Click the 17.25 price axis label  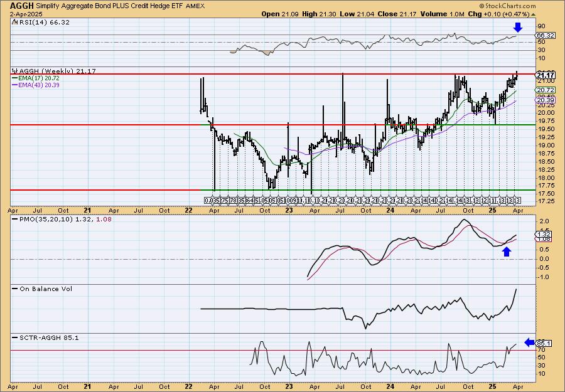[x=546, y=201]
